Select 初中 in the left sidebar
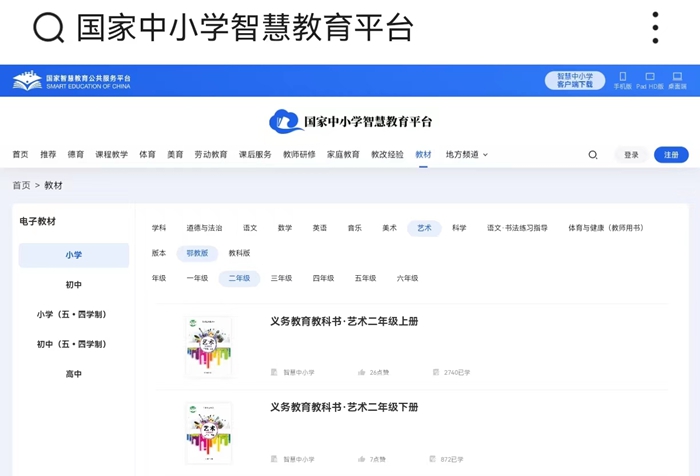 [x=74, y=285]
